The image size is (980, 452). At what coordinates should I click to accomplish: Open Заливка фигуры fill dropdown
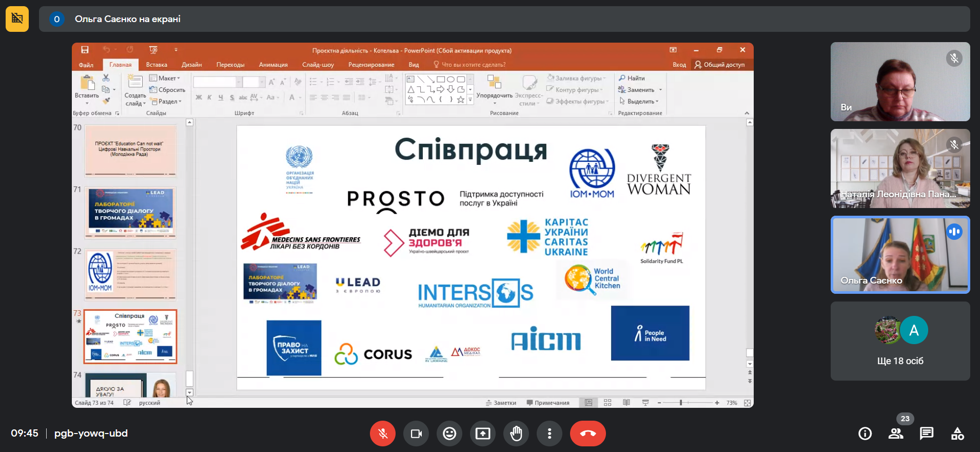[x=576, y=78]
